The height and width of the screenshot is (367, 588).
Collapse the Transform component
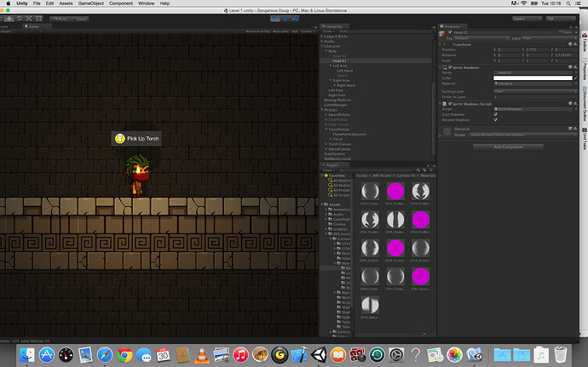click(441, 44)
